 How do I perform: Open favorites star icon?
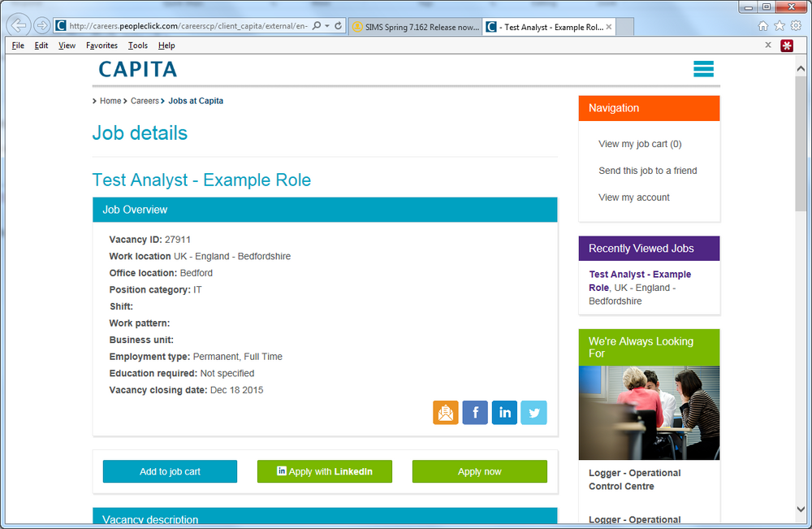(780, 25)
